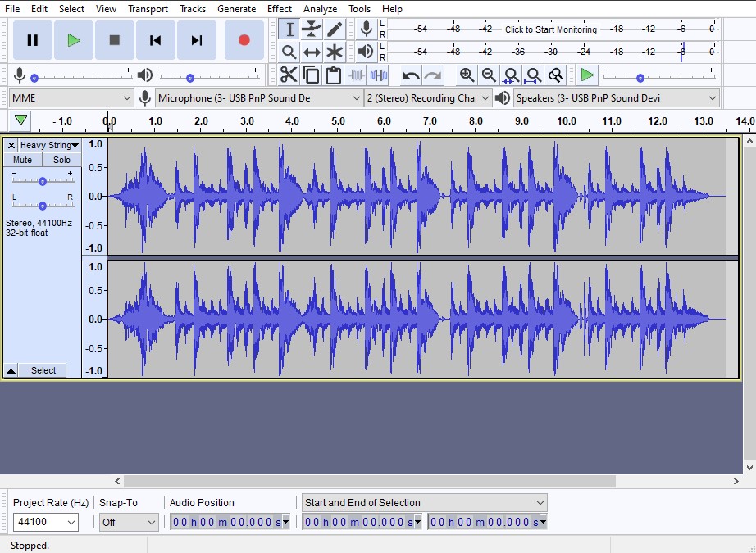Click Fit project to width icon
The height and width of the screenshot is (553, 756).
click(533, 75)
